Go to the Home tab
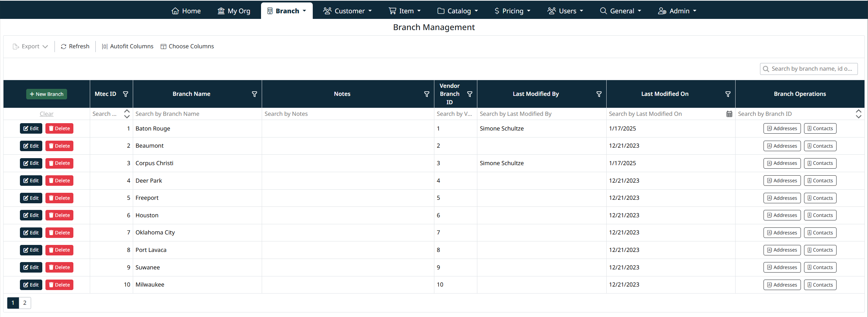 click(x=186, y=11)
